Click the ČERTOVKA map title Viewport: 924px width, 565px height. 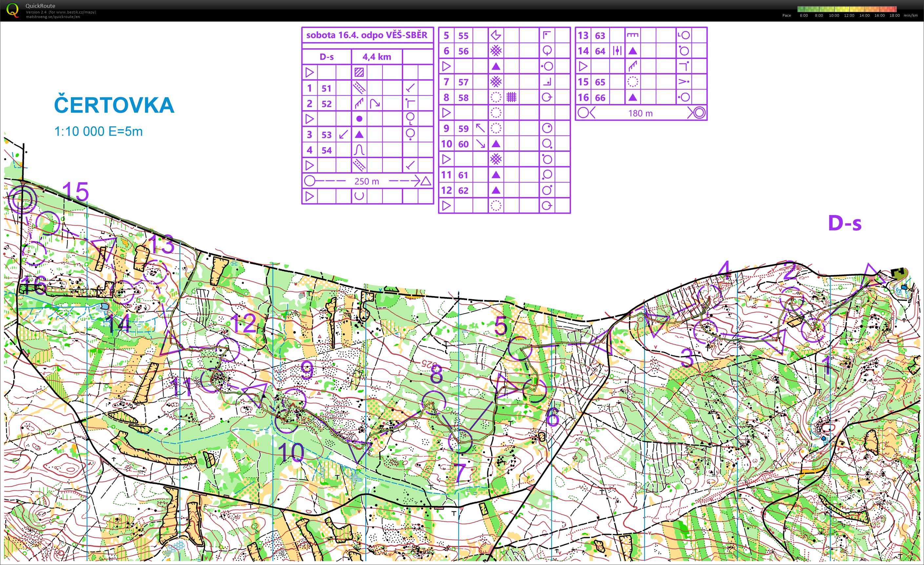[114, 105]
